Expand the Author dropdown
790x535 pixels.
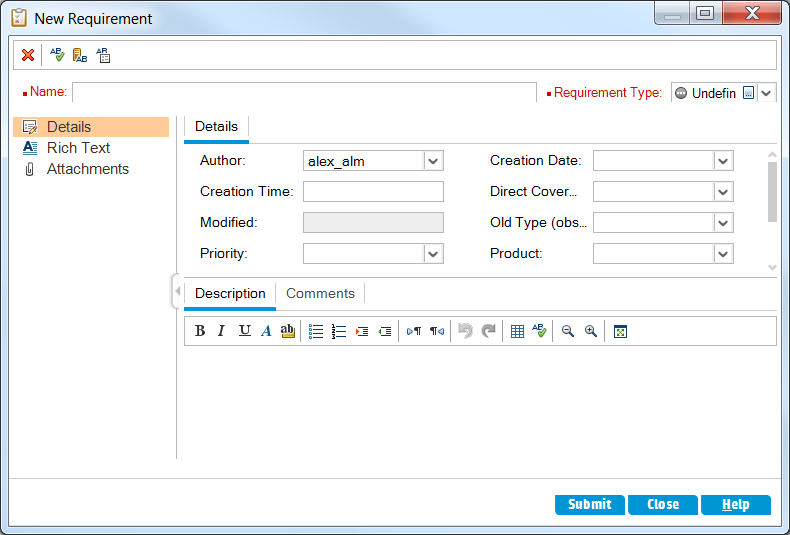[433, 161]
